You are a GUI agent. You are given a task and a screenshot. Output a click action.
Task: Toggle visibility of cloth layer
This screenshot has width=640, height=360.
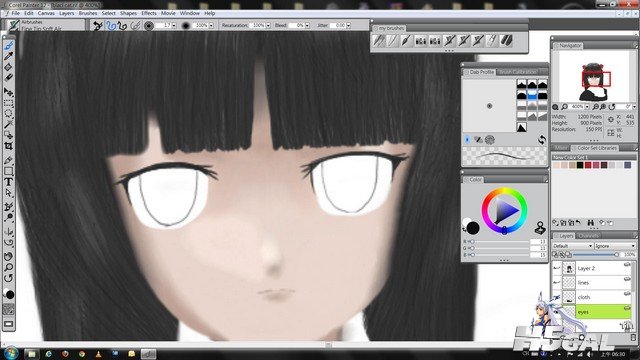point(557,297)
